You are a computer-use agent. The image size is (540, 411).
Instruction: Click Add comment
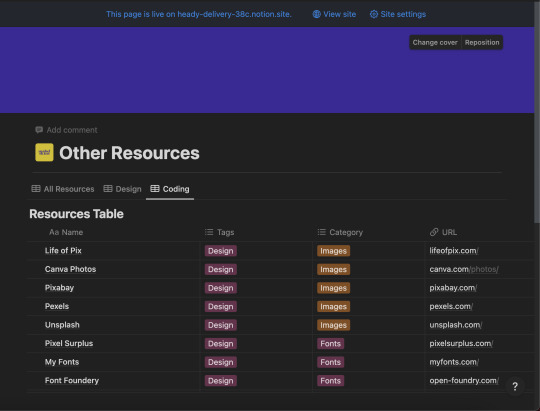66,130
